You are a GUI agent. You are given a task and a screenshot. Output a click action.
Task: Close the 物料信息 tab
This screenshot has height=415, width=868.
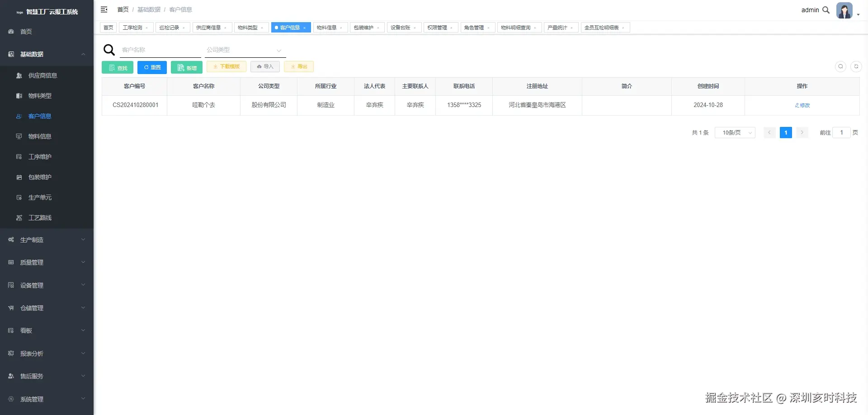341,28
